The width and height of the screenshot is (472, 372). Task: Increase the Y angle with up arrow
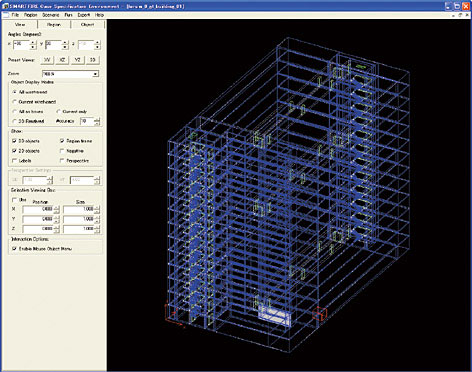pos(65,42)
